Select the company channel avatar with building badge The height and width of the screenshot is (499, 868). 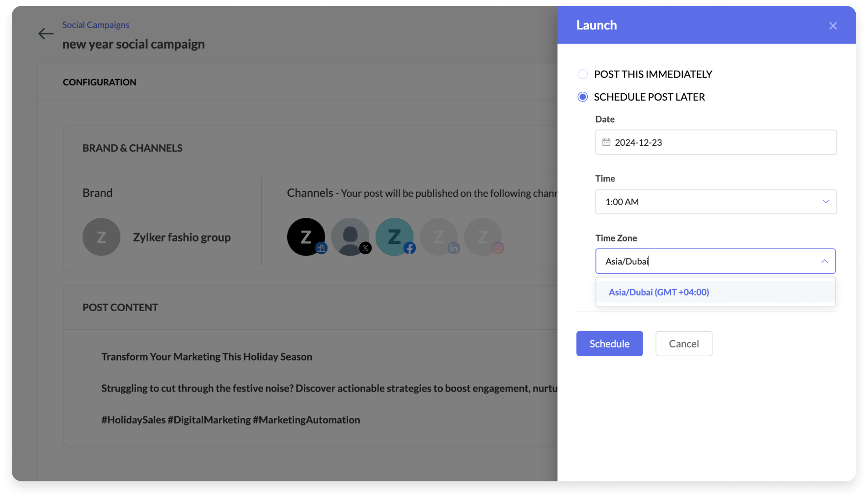(305, 237)
